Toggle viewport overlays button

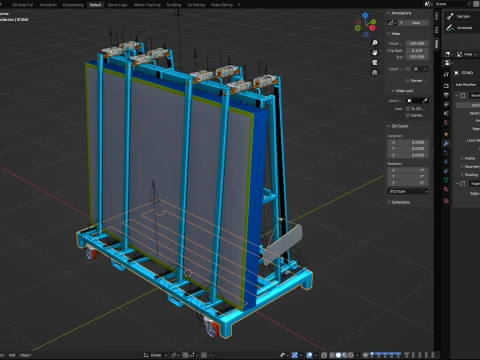309,355
